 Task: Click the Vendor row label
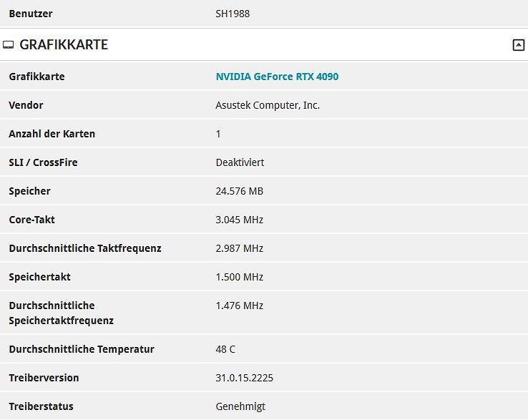coord(26,105)
